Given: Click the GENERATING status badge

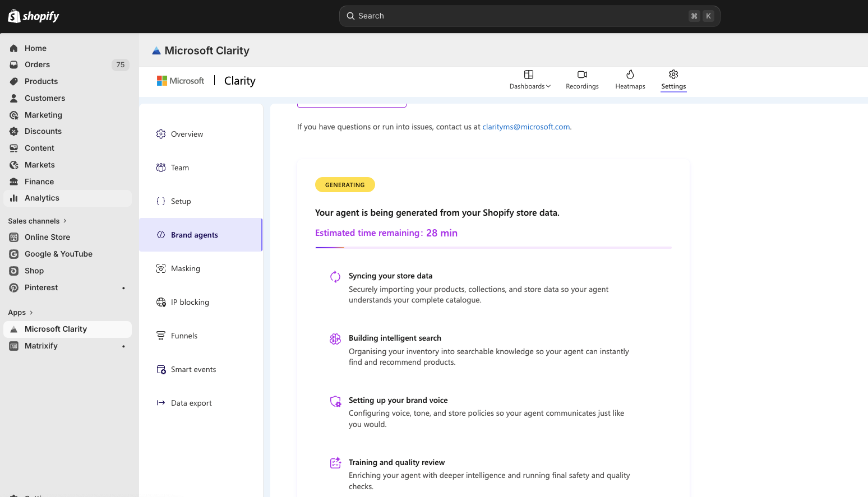Looking at the screenshot, I should 345,185.
